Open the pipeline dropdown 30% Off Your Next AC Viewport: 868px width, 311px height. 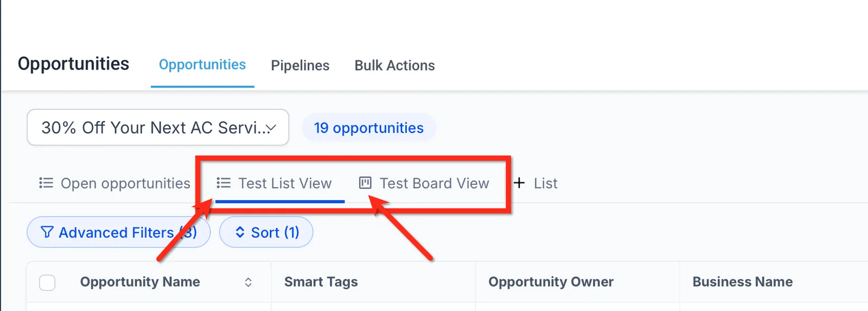tap(158, 128)
